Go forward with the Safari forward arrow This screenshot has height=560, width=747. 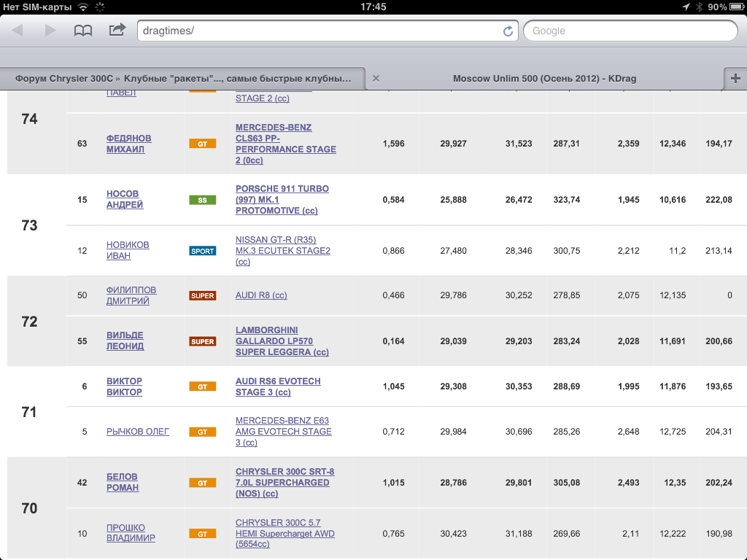50,31
